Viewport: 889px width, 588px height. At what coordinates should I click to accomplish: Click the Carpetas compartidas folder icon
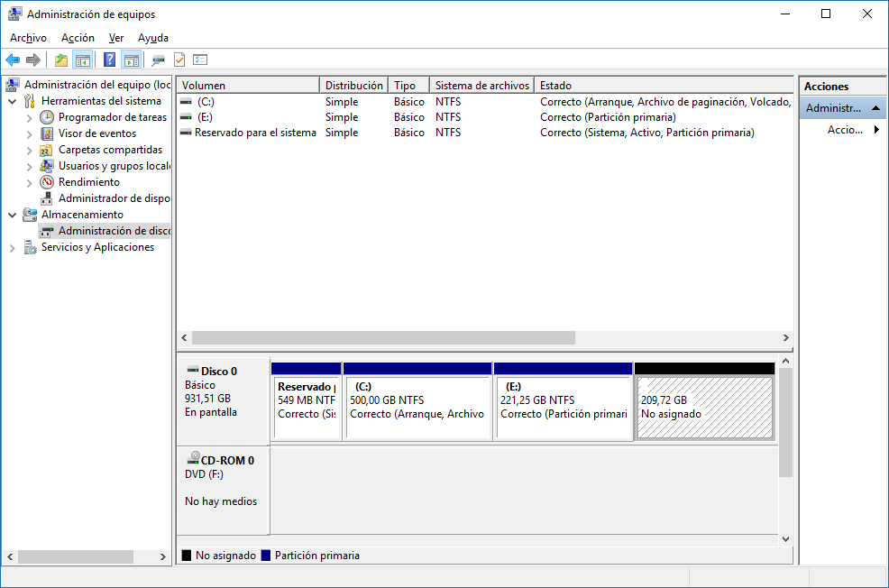click(47, 151)
